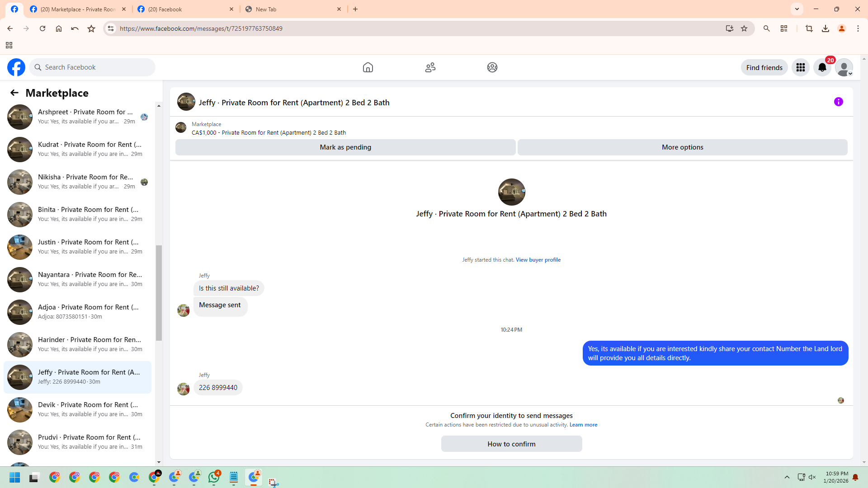868x488 pixels.
Task: Switch to the Marketplace - Private Room tab
Action: [x=77, y=9]
